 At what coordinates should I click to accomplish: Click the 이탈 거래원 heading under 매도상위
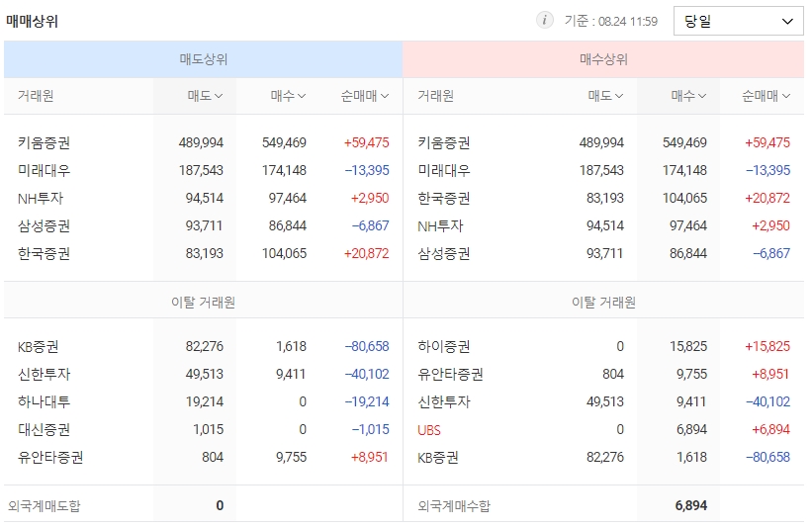(x=203, y=303)
